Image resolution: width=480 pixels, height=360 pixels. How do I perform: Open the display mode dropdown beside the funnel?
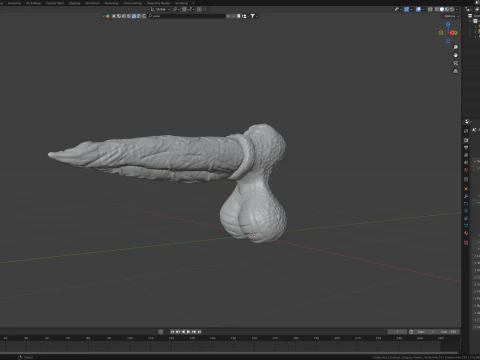(x=245, y=16)
